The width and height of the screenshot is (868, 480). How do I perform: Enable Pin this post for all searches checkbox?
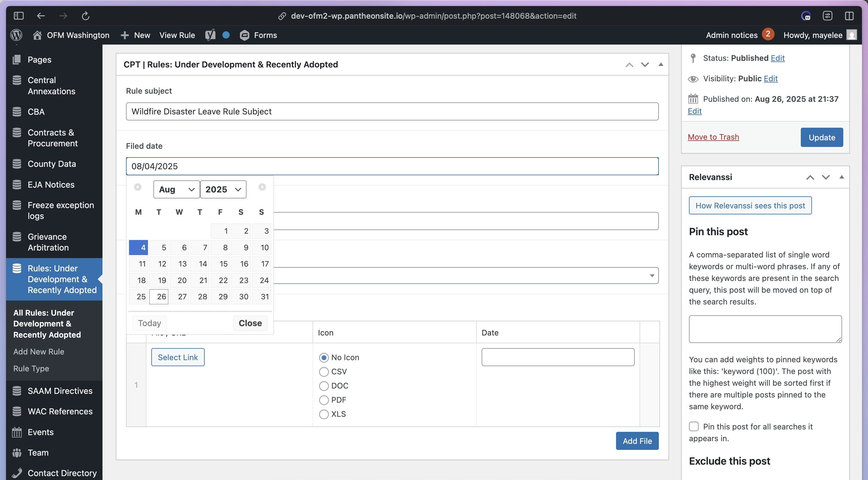(x=693, y=426)
